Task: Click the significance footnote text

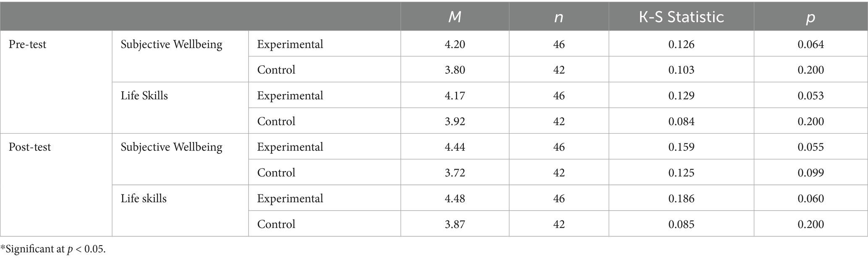Action: (53, 249)
